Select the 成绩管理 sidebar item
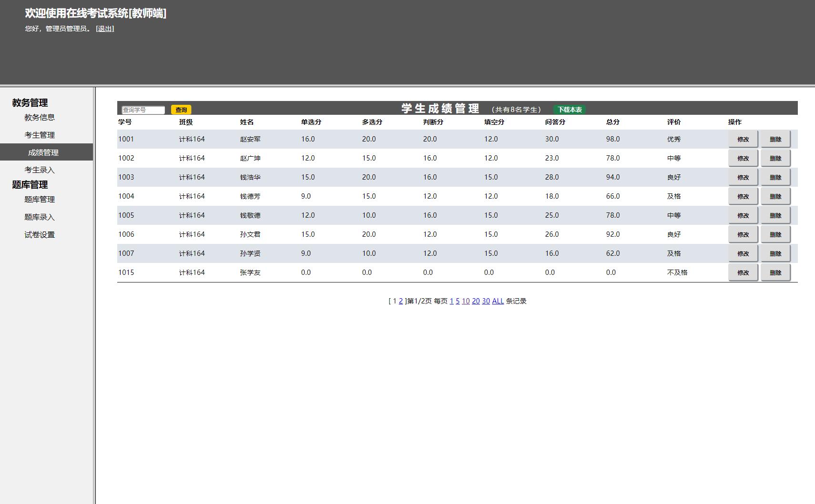 tap(43, 152)
